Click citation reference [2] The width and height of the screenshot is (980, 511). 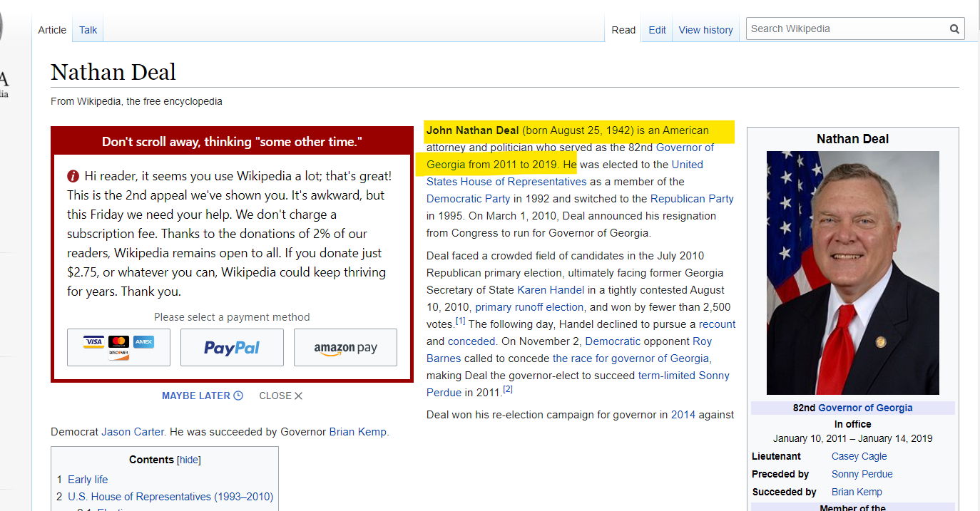[508, 389]
